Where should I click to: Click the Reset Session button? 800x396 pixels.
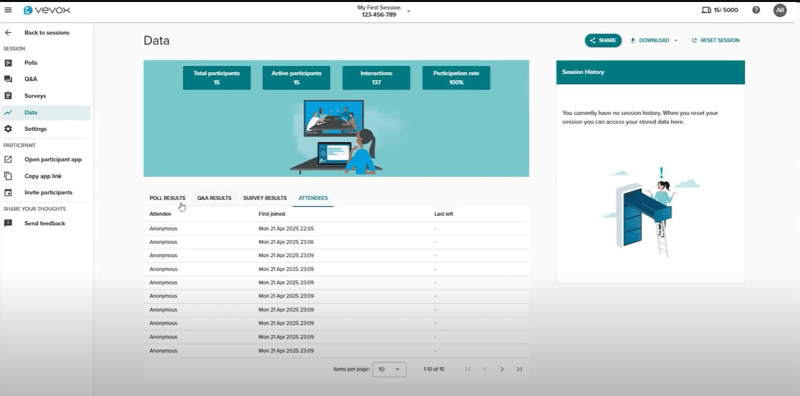pos(715,40)
